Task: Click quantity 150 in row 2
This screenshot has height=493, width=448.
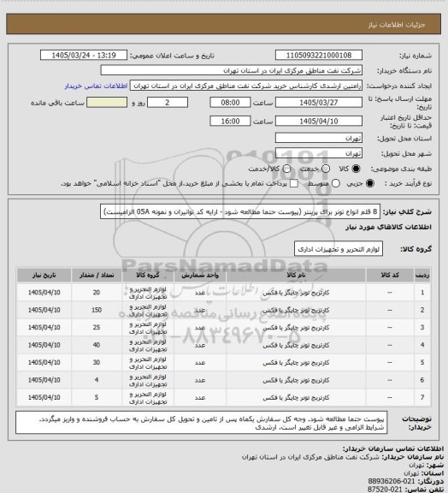Action: [97, 310]
